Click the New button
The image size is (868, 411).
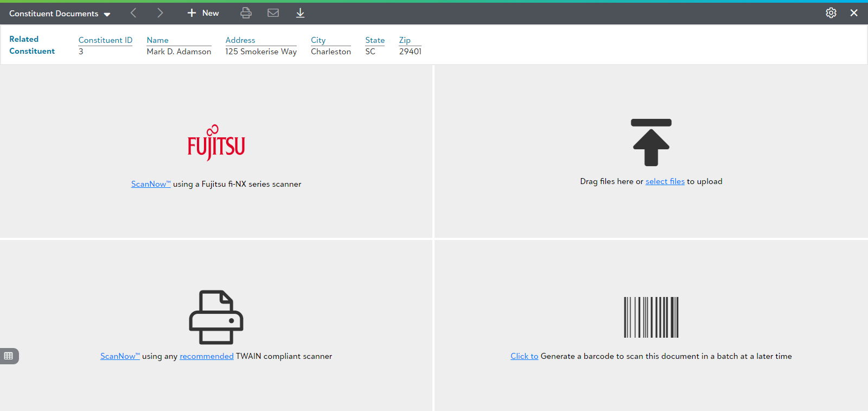203,13
